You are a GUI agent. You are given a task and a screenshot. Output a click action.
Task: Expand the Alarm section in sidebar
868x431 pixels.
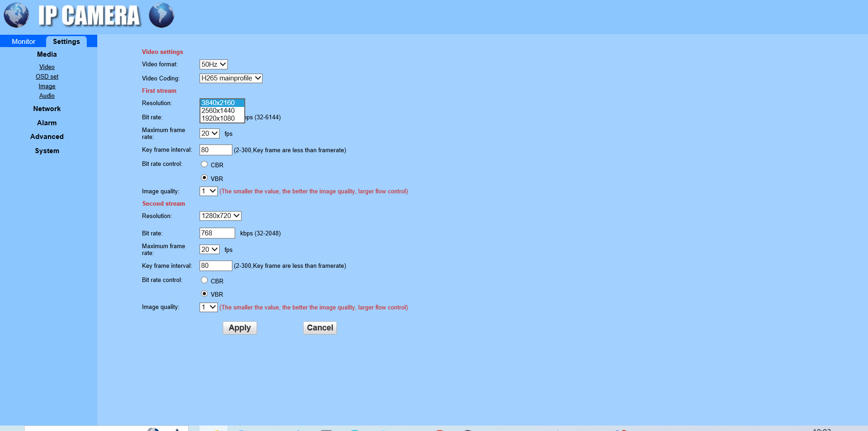click(47, 123)
